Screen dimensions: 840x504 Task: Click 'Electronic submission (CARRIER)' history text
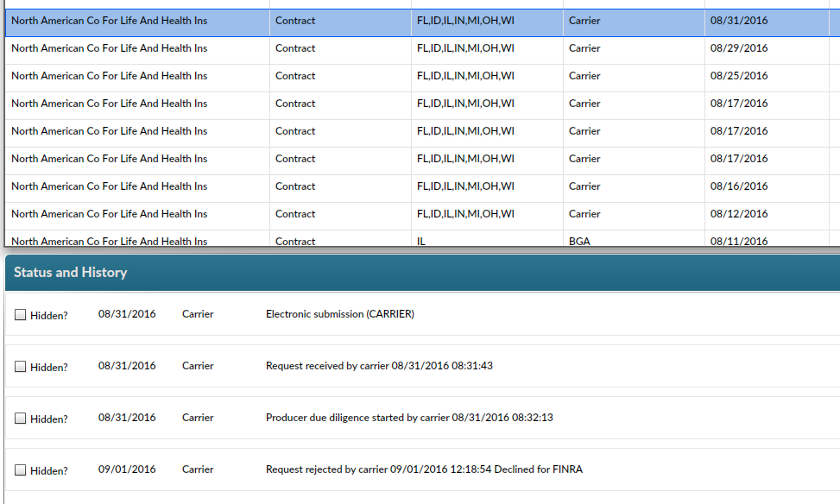coord(339,314)
